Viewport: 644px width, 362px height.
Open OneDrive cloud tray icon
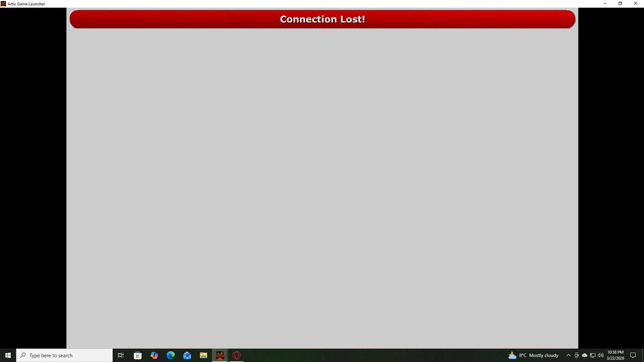(x=584, y=355)
